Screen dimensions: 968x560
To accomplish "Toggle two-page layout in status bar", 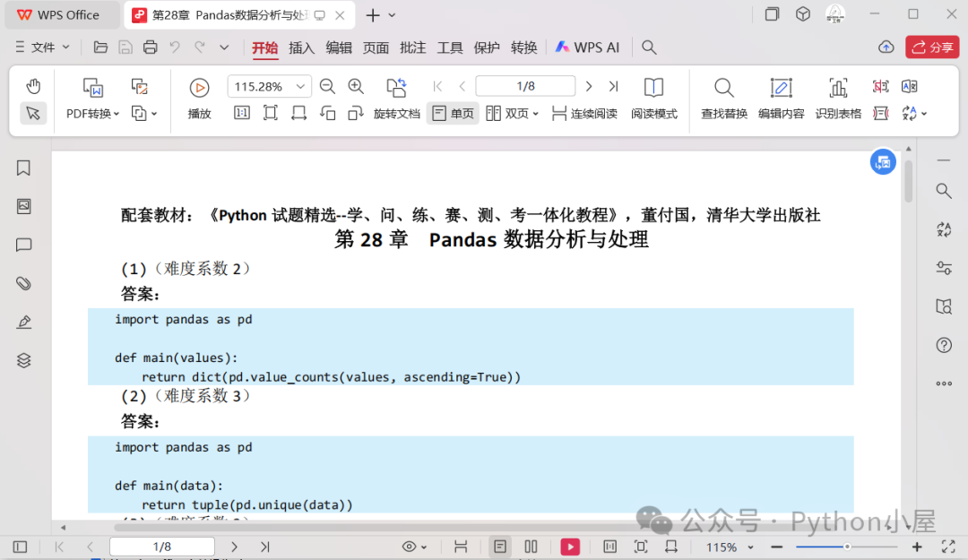I will pos(531,547).
